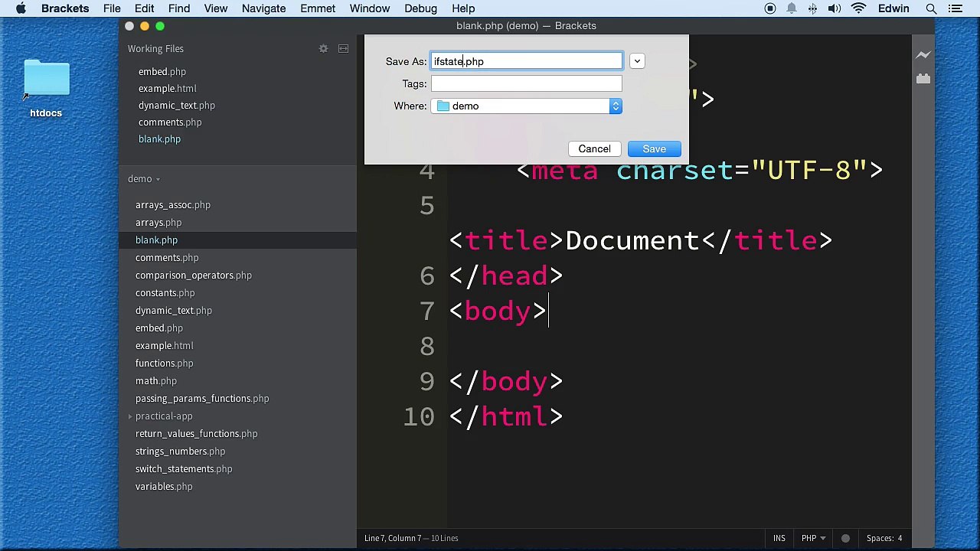980x551 pixels.
Task: Click the linting status circle indicator
Action: pos(845,538)
